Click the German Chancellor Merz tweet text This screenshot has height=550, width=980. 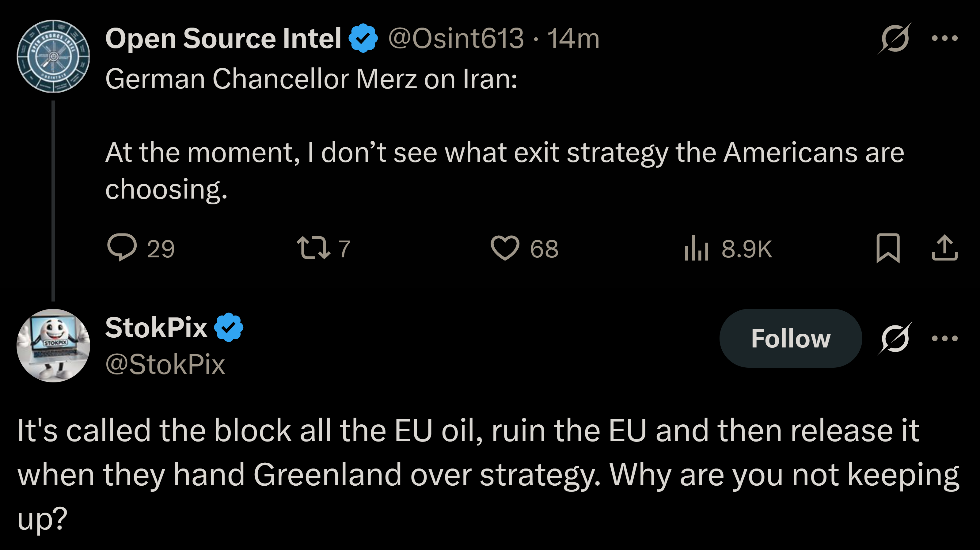coord(504,152)
